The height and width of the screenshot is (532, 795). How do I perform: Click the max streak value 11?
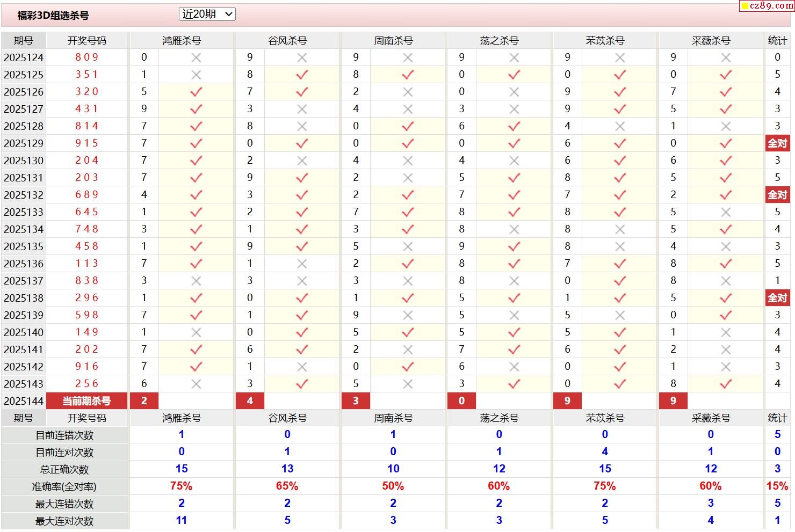[182, 521]
